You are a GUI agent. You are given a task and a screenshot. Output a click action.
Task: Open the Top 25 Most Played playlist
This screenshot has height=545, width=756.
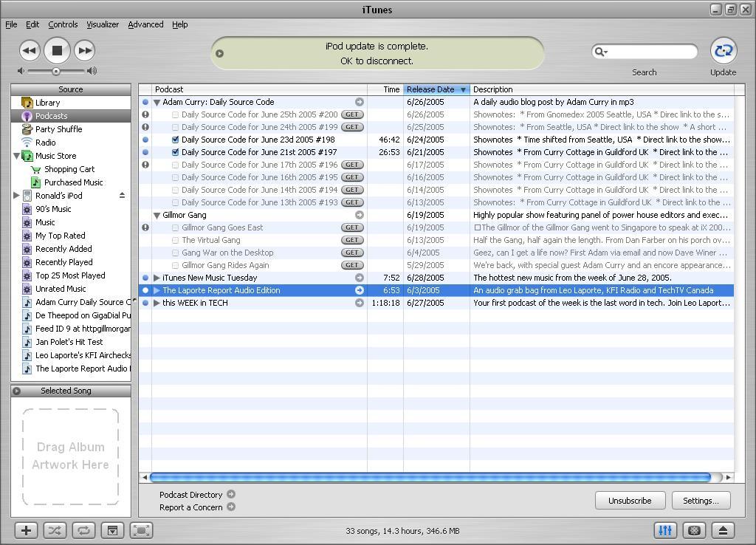click(71, 275)
